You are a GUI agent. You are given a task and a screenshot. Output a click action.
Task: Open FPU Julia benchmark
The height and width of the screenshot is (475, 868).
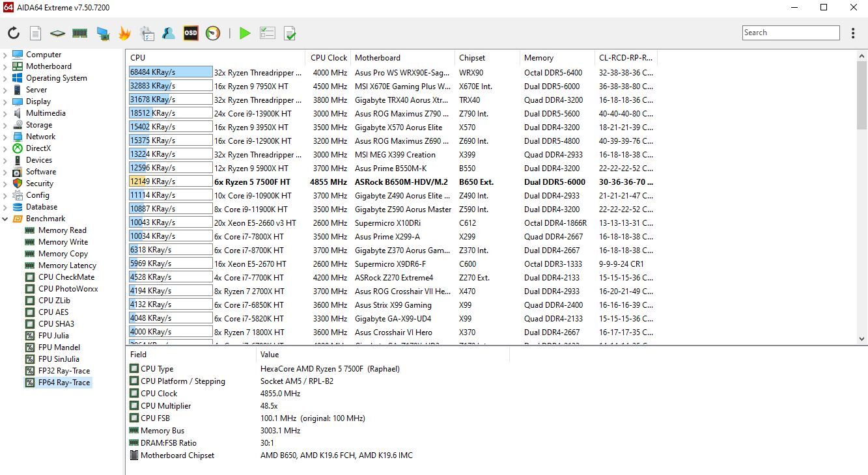pyautogui.click(x=53, y=336)
